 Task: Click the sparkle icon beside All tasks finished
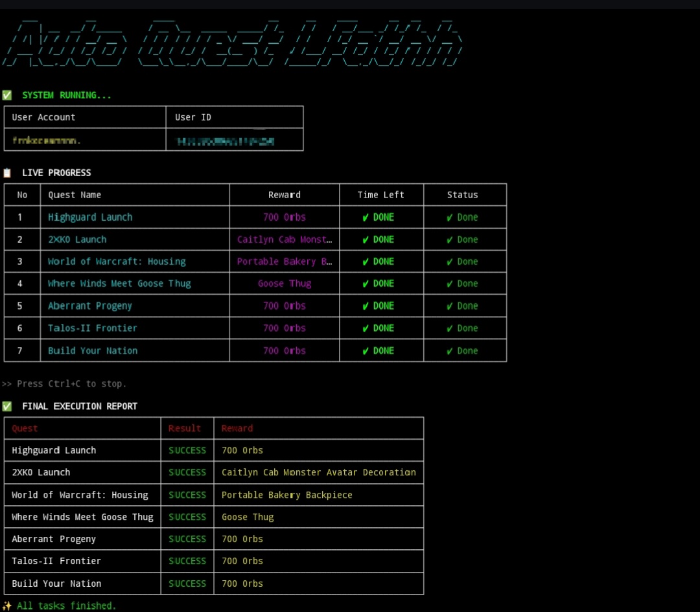click(x=6, y=606)
